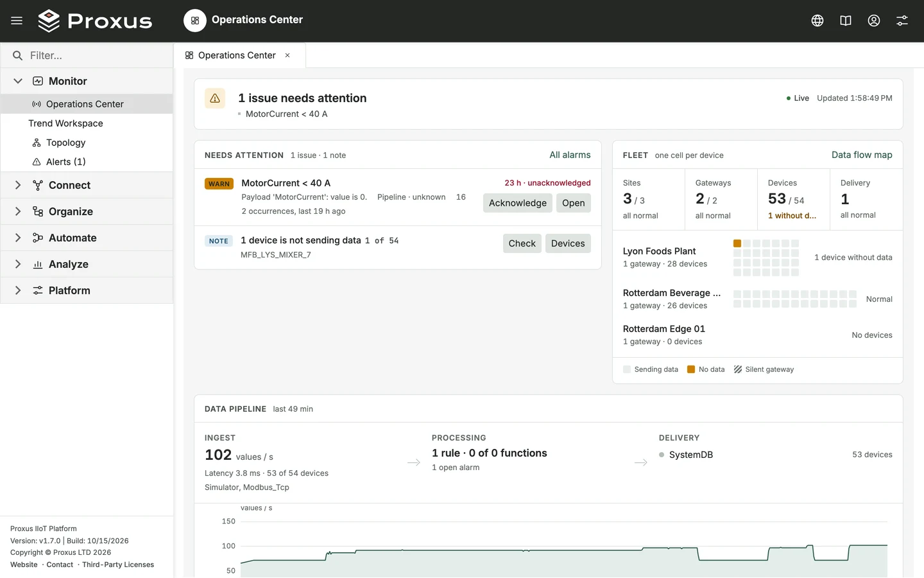
Task: Open Alerts (1)
Action: pos(87,162)
